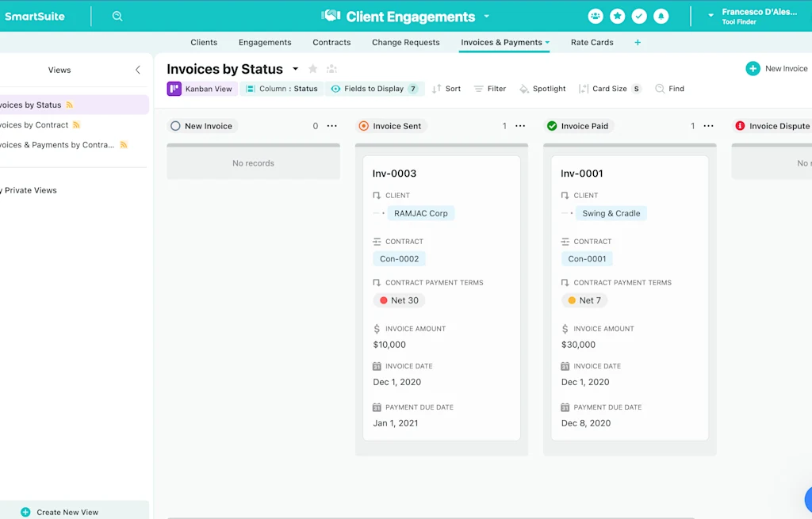
Task: Switch to the Contracts tab
Action: pyautogui.click(x=331, y=43)
